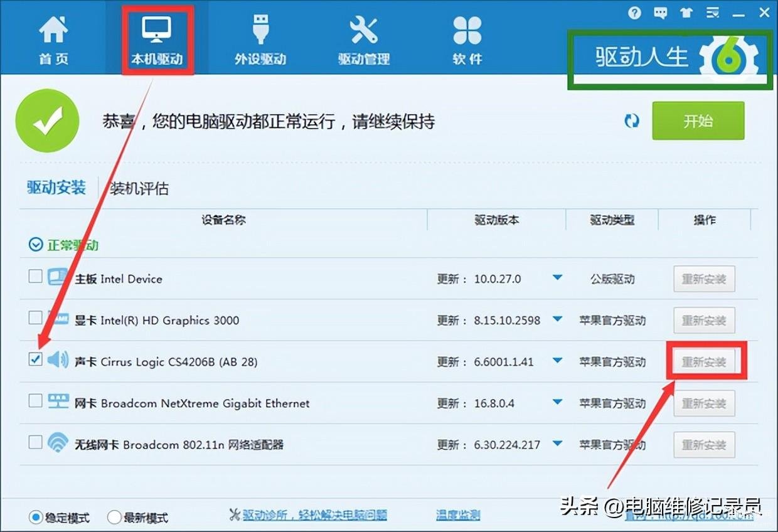
Task: Click 苹果官方驱动 in the 无线网卡 row
Action: click(612, 444)
